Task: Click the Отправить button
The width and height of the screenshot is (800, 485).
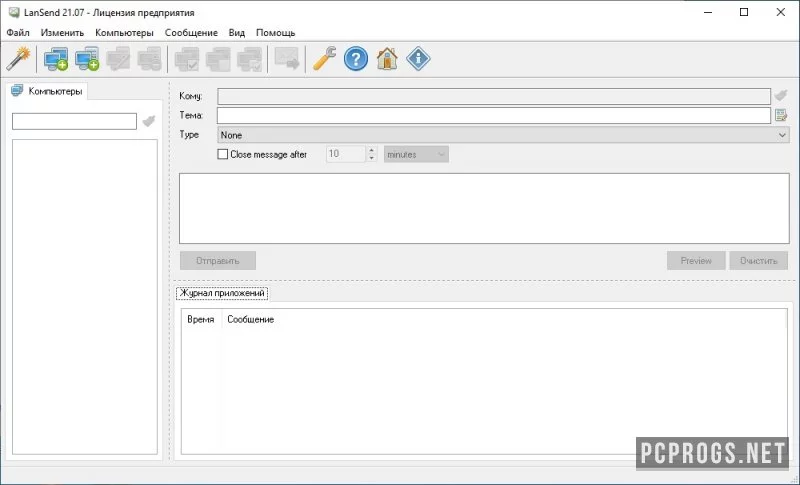Action: pos(218,261)
